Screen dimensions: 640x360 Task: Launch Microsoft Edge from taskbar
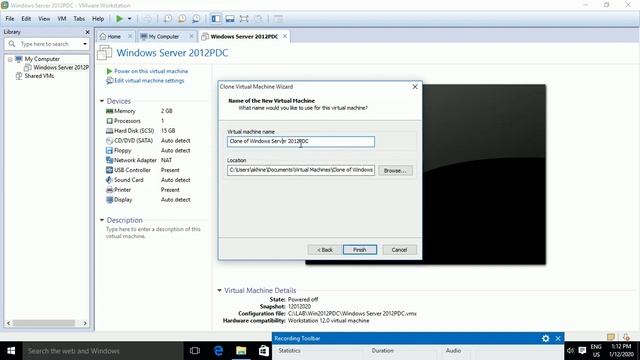[x=218, y=351]
